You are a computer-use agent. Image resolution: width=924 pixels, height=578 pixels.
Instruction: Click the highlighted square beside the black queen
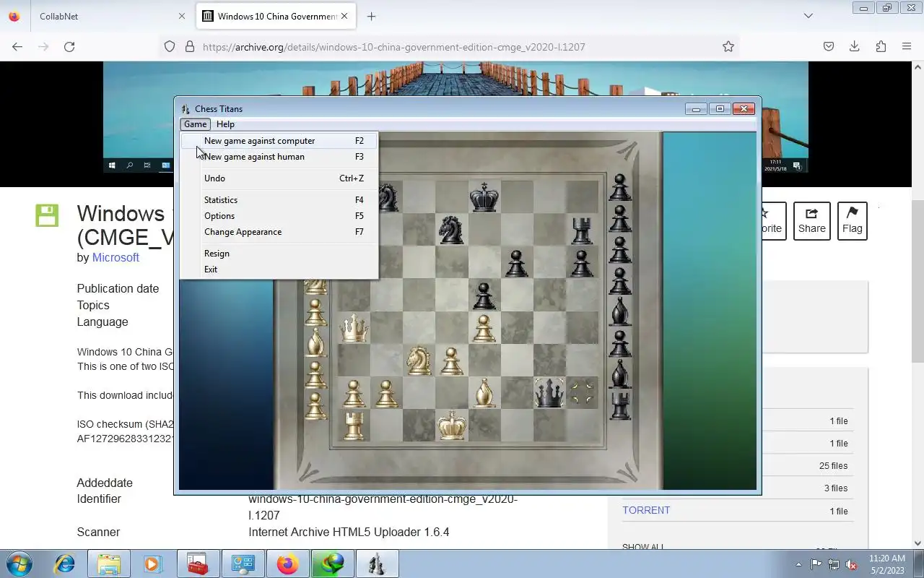click(582, 393)
